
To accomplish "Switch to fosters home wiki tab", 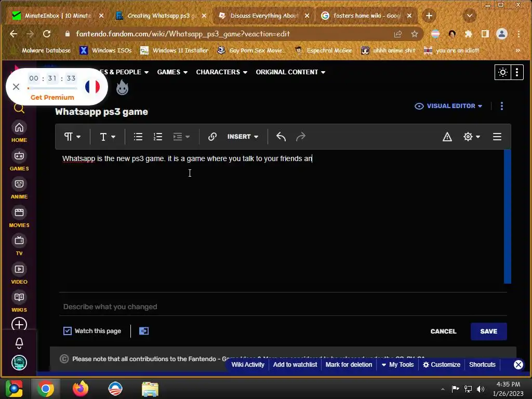I will [x=366, y=16].
